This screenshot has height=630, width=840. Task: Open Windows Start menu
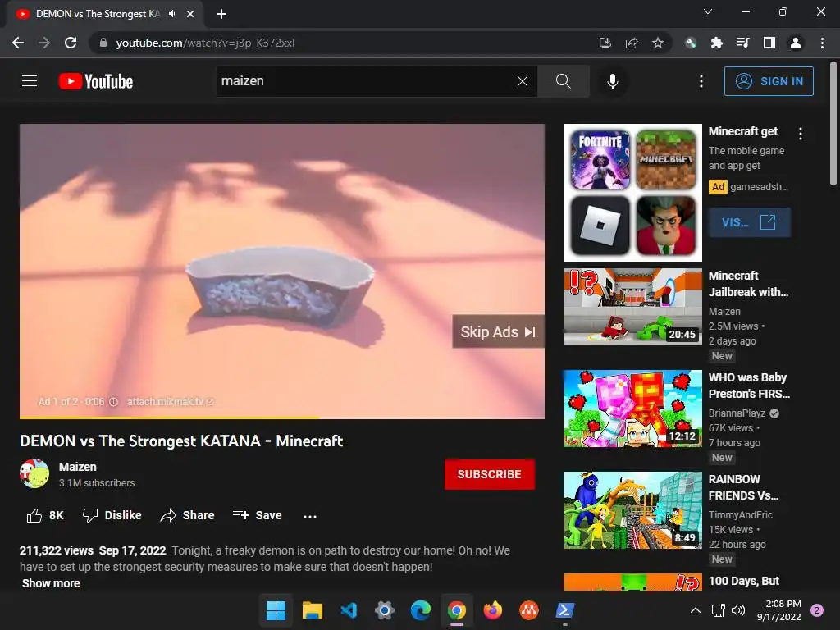[x=276, y=610]
